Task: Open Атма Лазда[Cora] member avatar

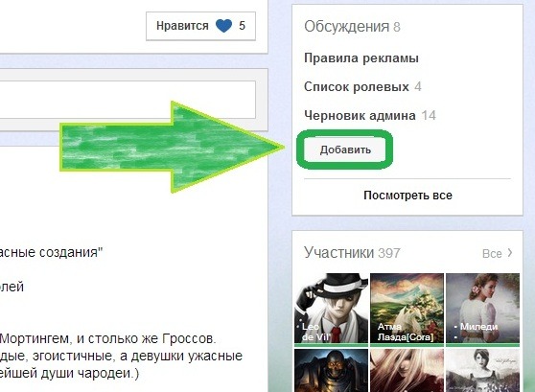Action: 407,308
